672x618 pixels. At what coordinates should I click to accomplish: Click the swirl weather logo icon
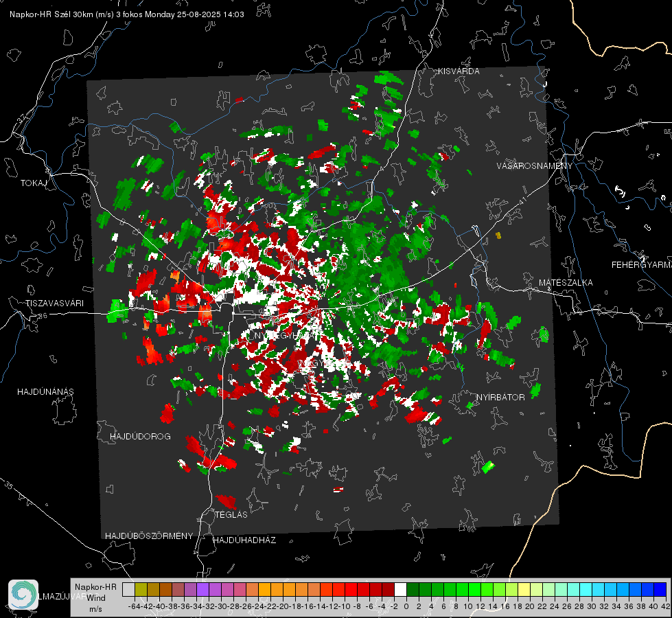click(23, 595)
